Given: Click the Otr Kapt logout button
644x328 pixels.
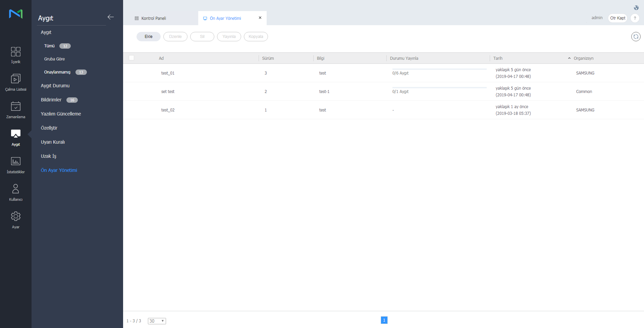Looking at the screenshot, I should click(x=618, y=18).
